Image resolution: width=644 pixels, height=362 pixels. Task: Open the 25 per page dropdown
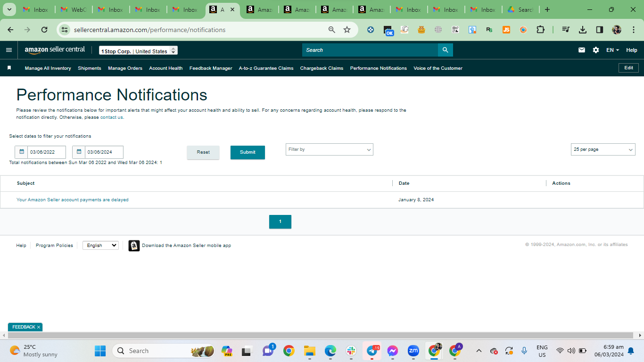tap(603, 149)
